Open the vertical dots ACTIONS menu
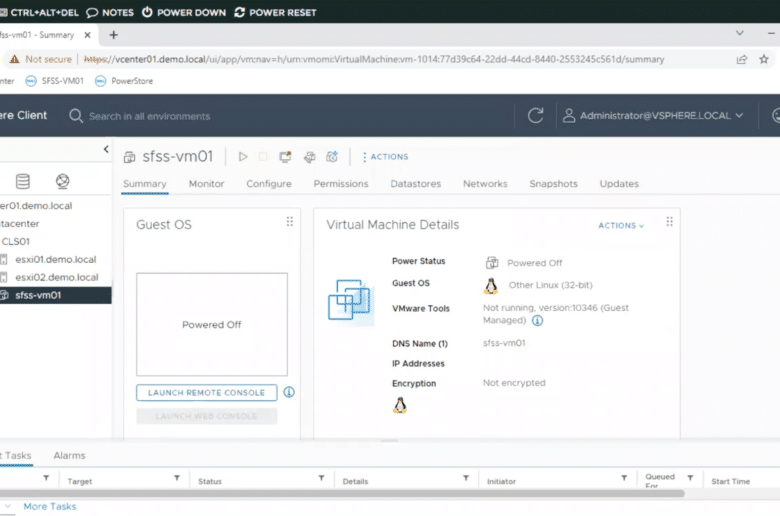 point(386,157)
